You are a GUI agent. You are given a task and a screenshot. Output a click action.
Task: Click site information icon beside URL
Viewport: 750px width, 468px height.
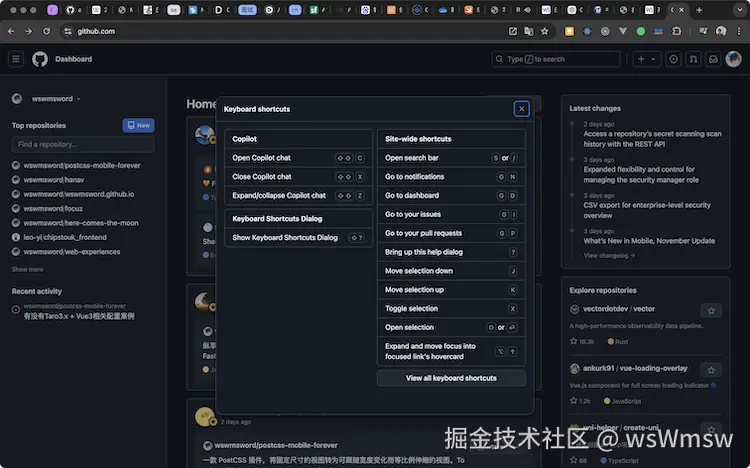tap(68, 31)
